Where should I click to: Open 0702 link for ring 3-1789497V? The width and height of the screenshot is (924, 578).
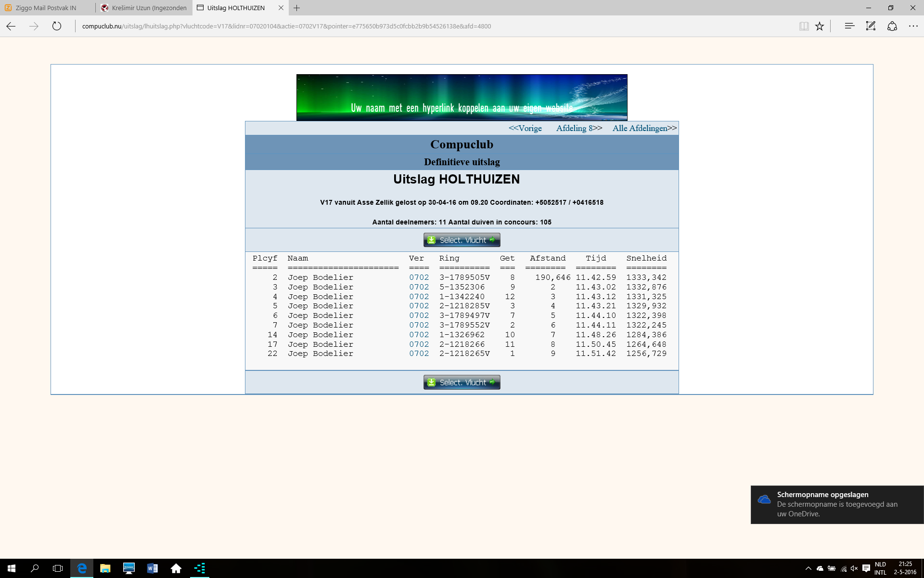click(419, 315)
